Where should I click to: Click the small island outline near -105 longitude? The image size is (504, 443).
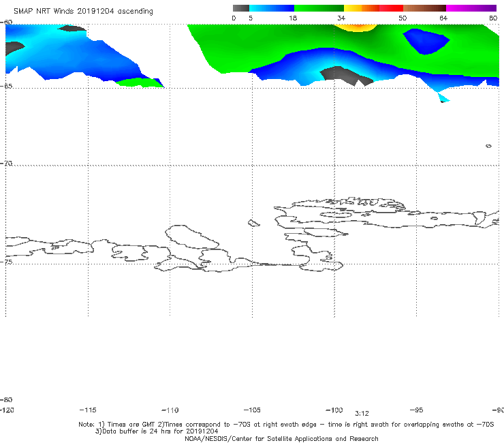[x=253, y=223]
